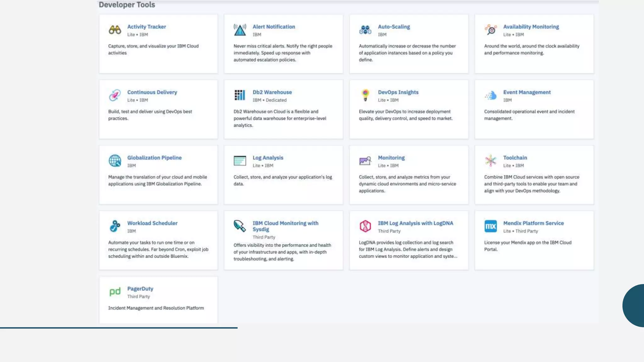Open Workload Scheduler service link
Image resolution: width=644 pixels, height=362 pixels.
[x=152, y=223]
